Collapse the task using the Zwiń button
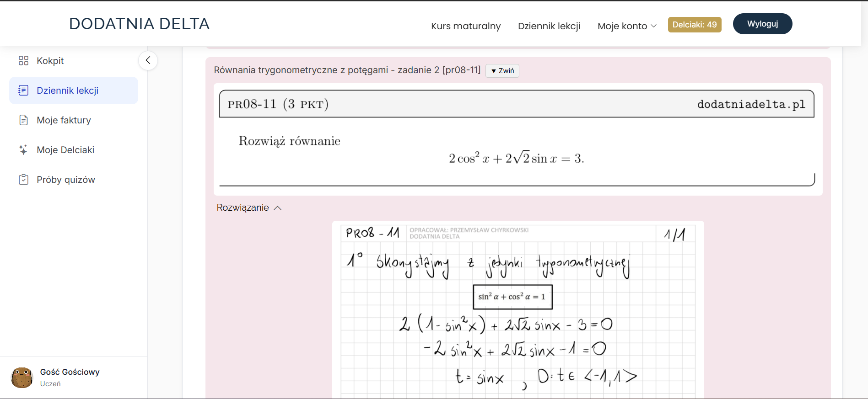Screen dimensions: 868x399 [x=502, y=71]
